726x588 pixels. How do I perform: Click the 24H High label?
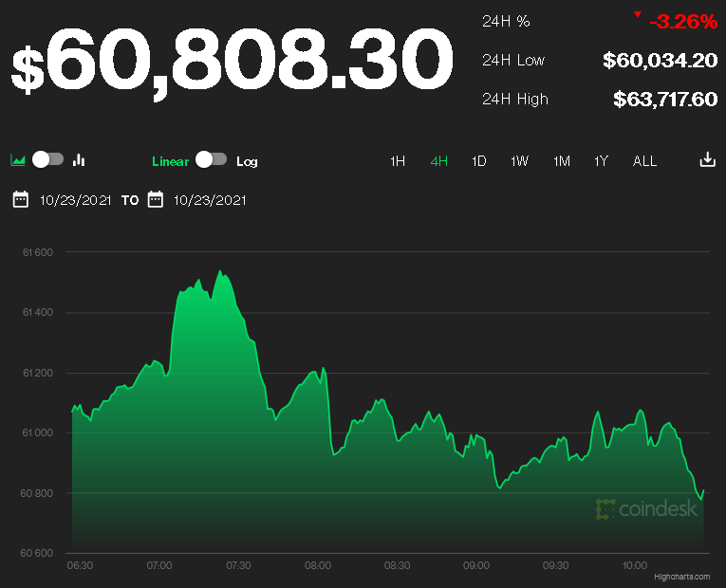(x=515, y=99)
